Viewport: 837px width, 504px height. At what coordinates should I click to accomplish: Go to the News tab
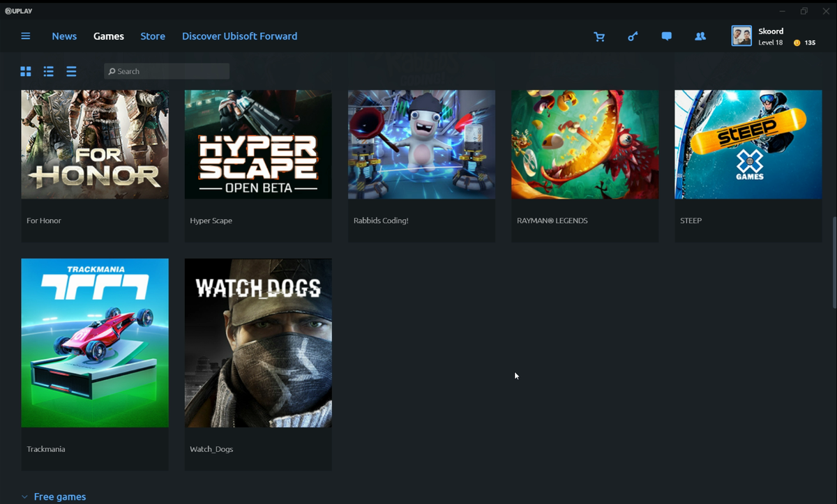click(x=64, y=36)
